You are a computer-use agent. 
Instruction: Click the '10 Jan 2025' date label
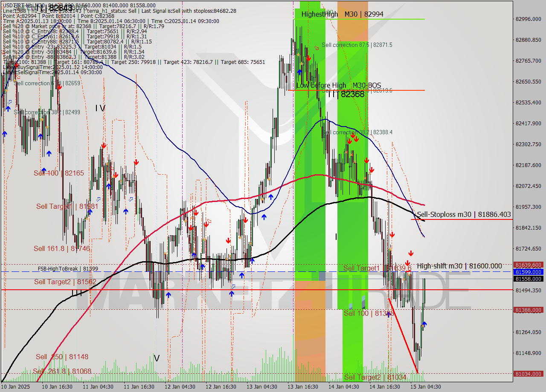pyautogui.click(x=16, y=387)
